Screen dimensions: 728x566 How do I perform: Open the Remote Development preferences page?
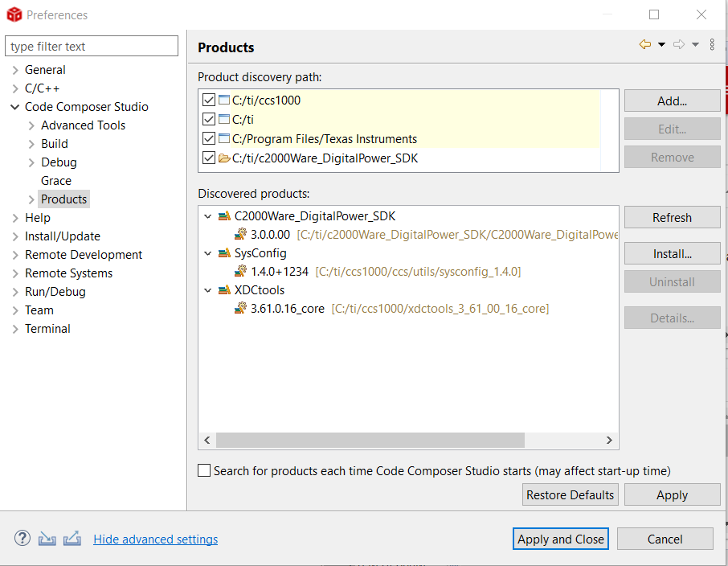tap(84, 255)
